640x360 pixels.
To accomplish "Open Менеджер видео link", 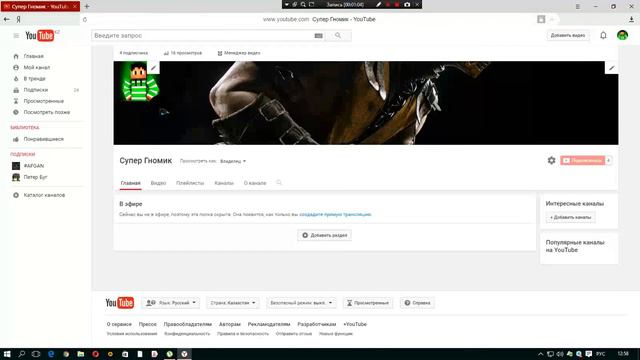I will click(x=239, y=53).
